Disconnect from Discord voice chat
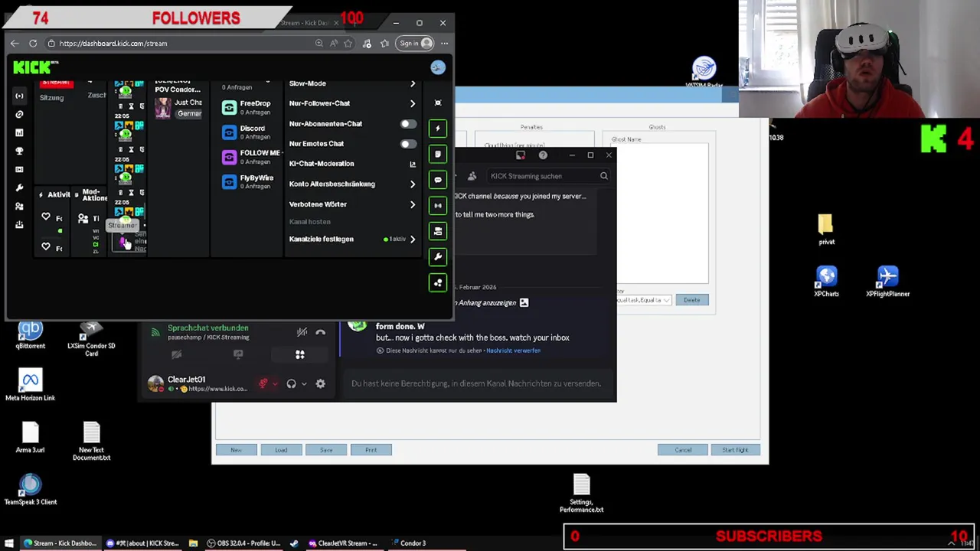This screenshot has width=980, height=551. point(320,332)
